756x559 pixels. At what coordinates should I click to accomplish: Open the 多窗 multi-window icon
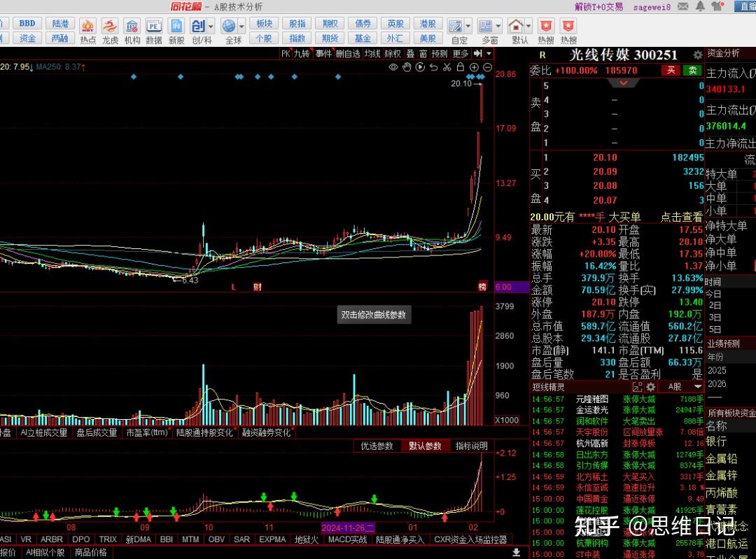[486, 26]
